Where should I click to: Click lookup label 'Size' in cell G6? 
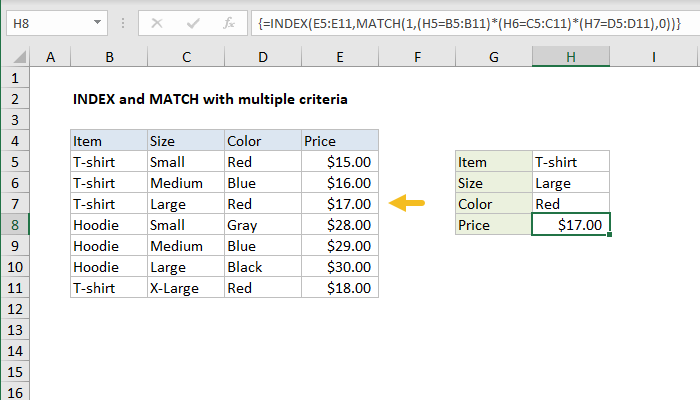click(494, 183)
